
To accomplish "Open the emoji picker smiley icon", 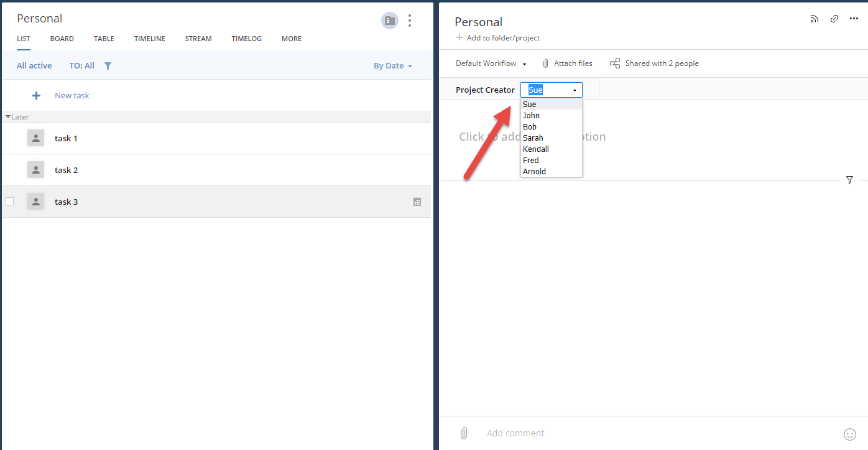I will 849,434.
